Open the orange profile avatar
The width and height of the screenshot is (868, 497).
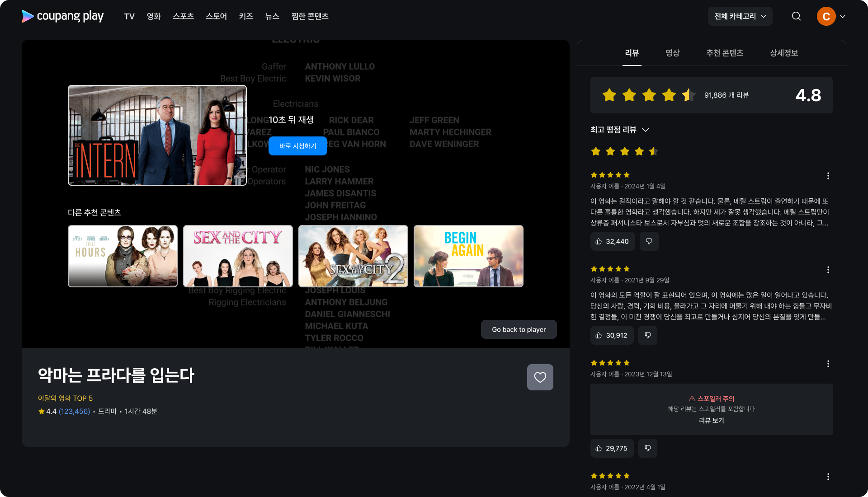pyautogui.click(x=826, y=16)
